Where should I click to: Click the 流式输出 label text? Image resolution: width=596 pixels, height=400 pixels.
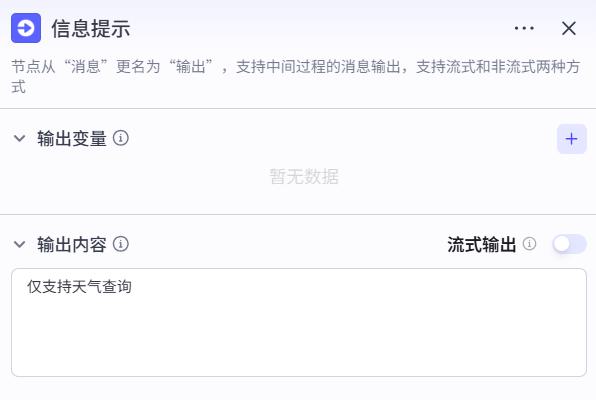pyautogui.click(x=482, y=244)
